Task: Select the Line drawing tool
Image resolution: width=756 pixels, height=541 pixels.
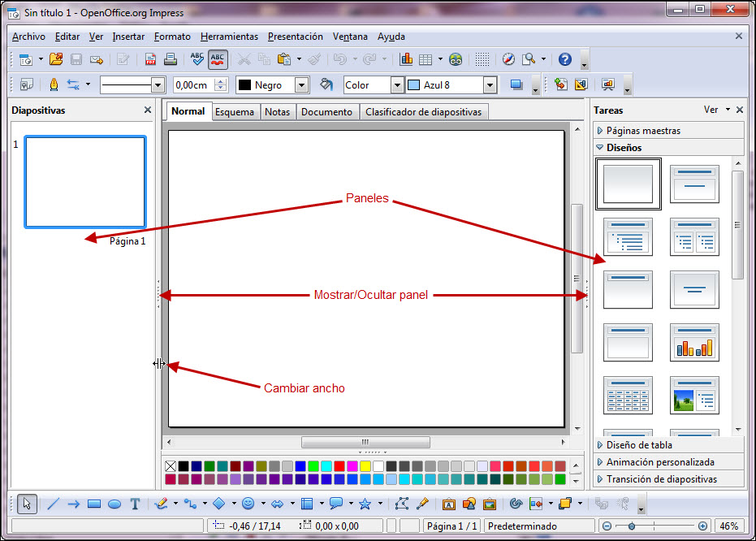Action: tap(53, 504)
